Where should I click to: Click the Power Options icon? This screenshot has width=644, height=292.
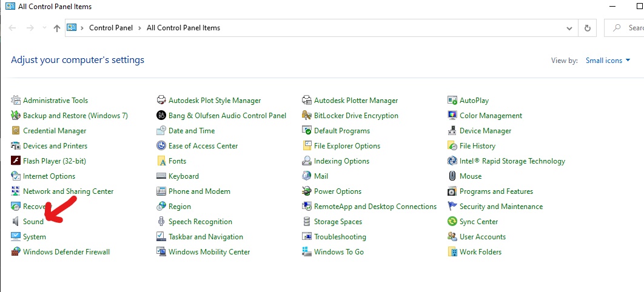[306, 191]
